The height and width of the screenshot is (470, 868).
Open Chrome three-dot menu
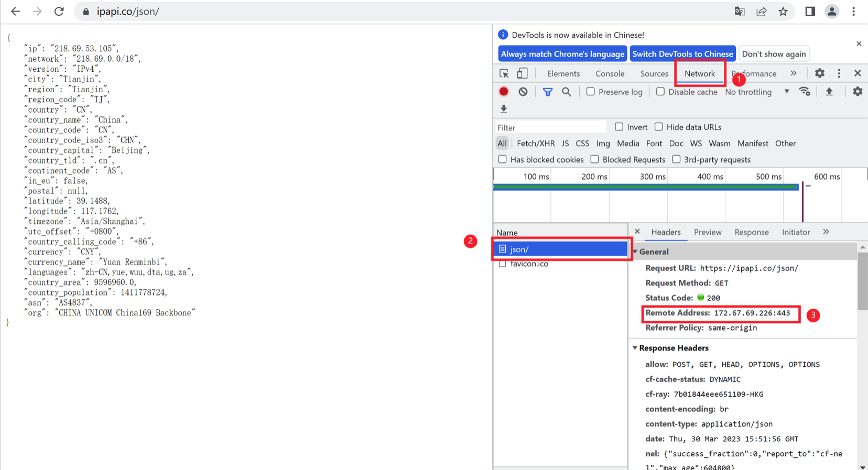(x=854, y=12)
